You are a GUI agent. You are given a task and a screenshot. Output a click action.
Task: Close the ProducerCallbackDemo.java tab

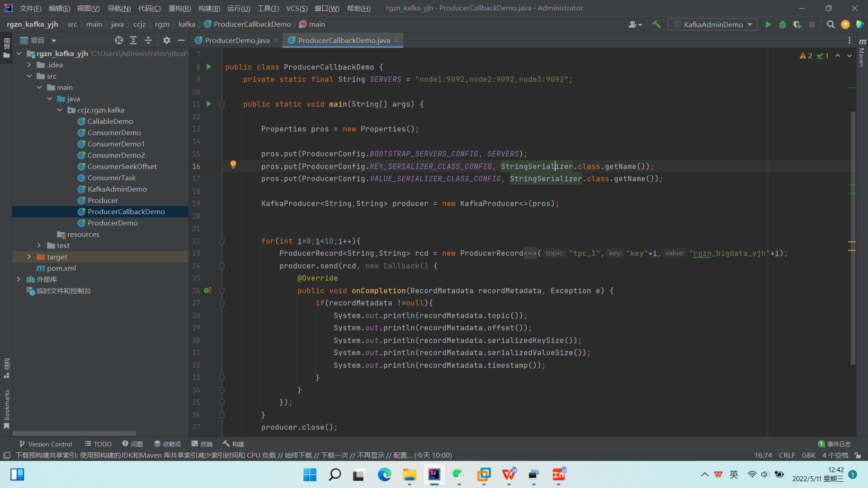pos(397,40)
